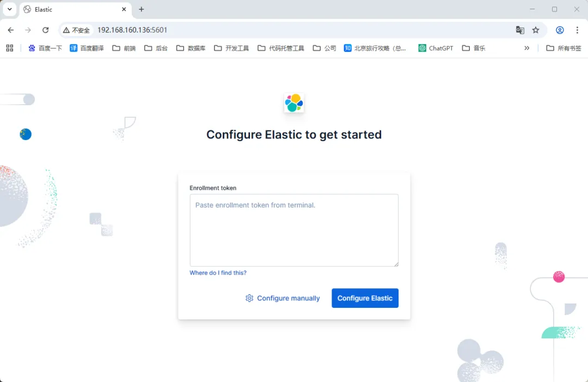Click the not secure warning indicator

coord(77,30)
